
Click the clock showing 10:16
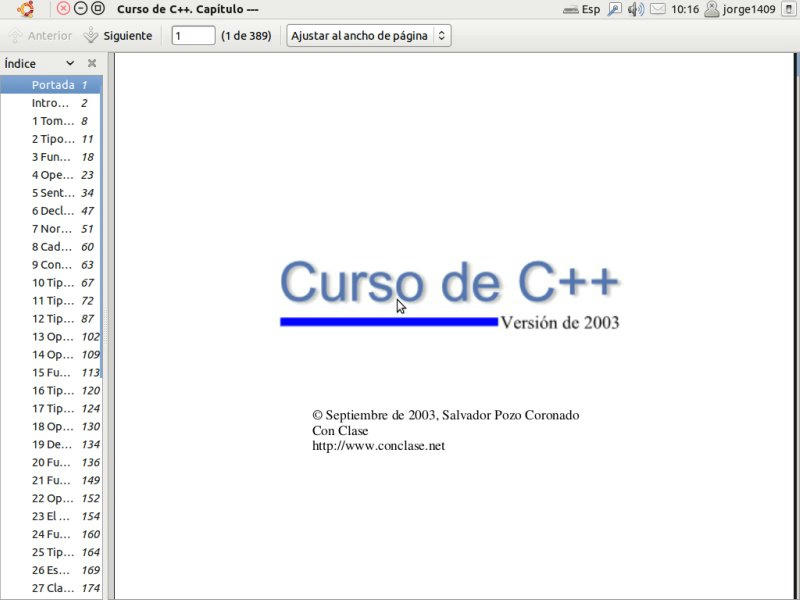(685, 9)
